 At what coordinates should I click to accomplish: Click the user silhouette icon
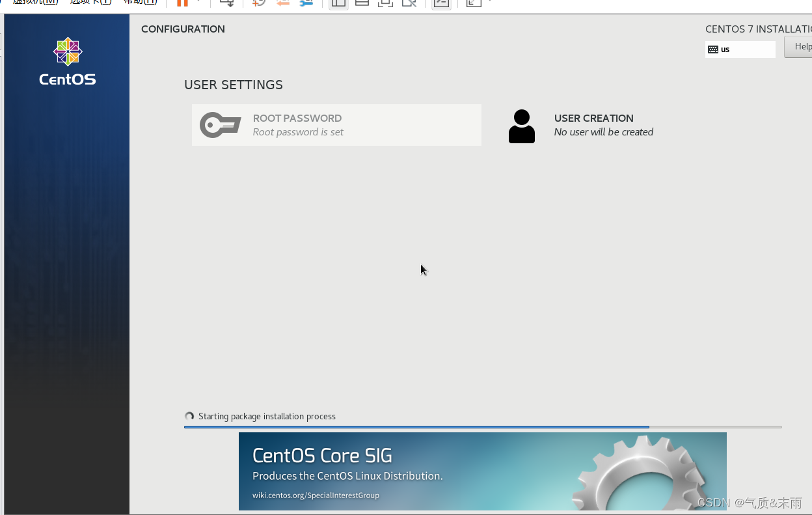pos(522,126)
